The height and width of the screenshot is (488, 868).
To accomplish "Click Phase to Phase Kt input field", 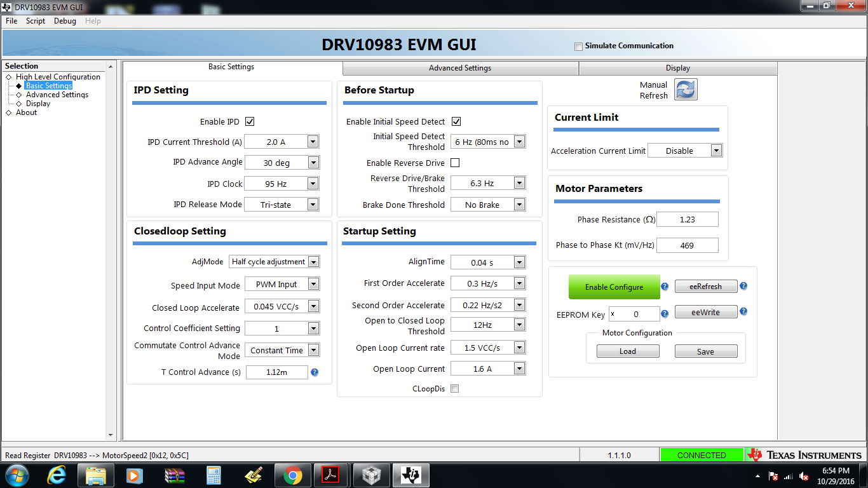I will click(x=688, y=245).
